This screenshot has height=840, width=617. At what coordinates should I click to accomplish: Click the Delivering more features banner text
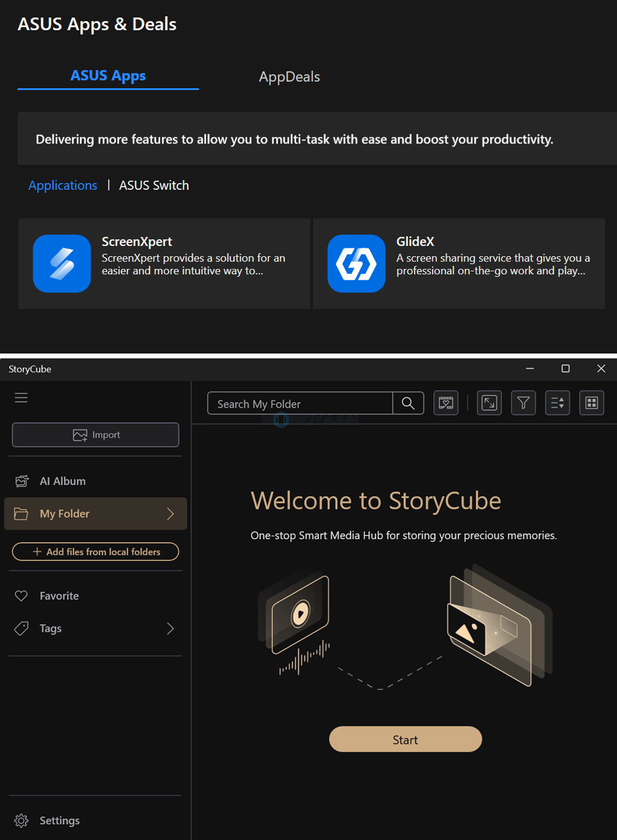coord(295,140)
